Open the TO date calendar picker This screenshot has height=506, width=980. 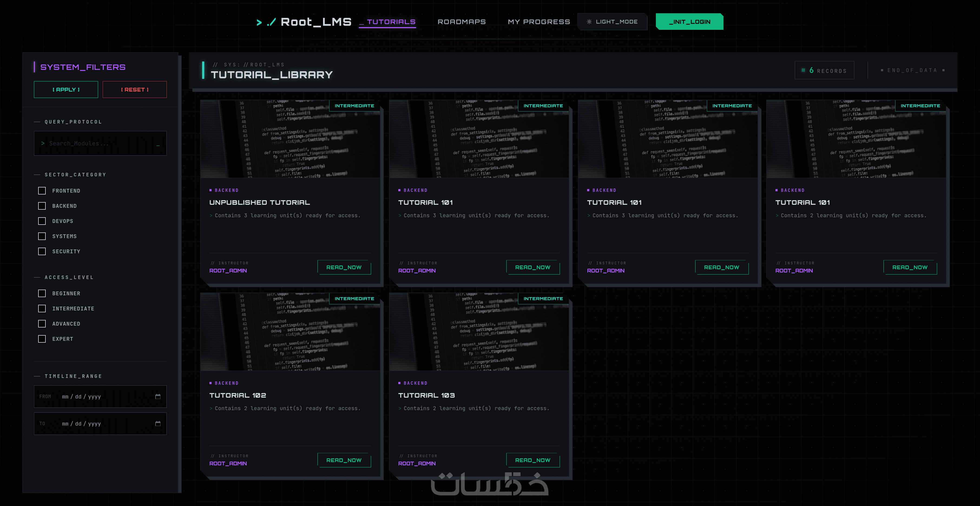pyautogui.click(x=158, y=423)
